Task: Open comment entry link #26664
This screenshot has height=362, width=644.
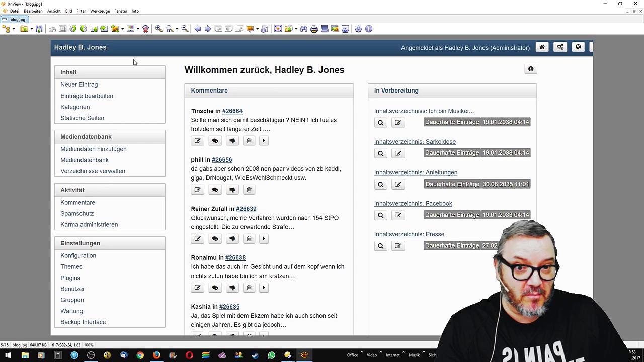Action: point(232,111)
